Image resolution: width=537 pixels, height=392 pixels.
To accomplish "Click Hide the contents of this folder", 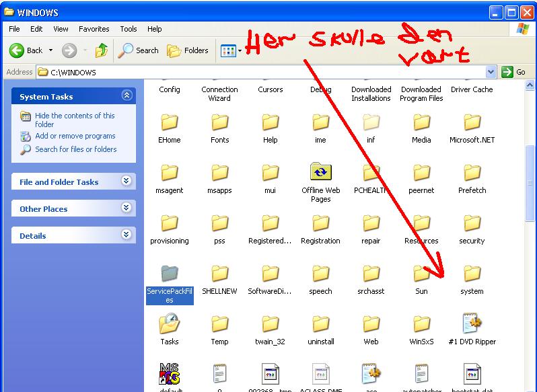I will [x=75, y=120].
